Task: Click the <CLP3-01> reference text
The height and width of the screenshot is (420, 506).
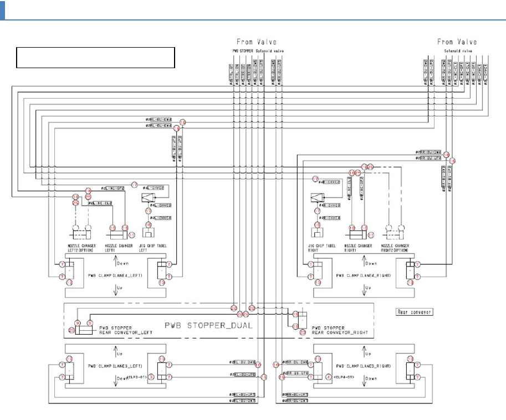Action: click(137, 377)
